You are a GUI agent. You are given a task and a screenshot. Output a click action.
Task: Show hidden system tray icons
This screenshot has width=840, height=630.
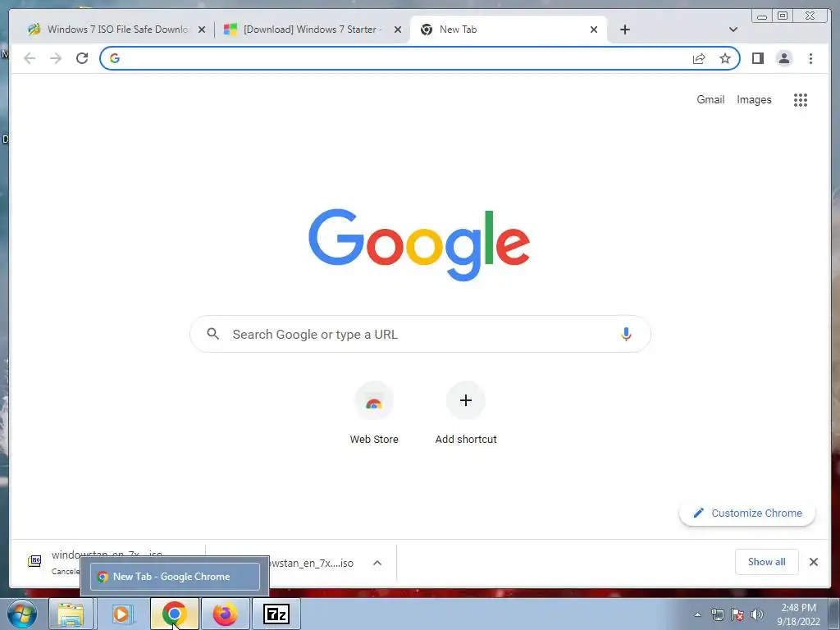[x=697, y=614]
